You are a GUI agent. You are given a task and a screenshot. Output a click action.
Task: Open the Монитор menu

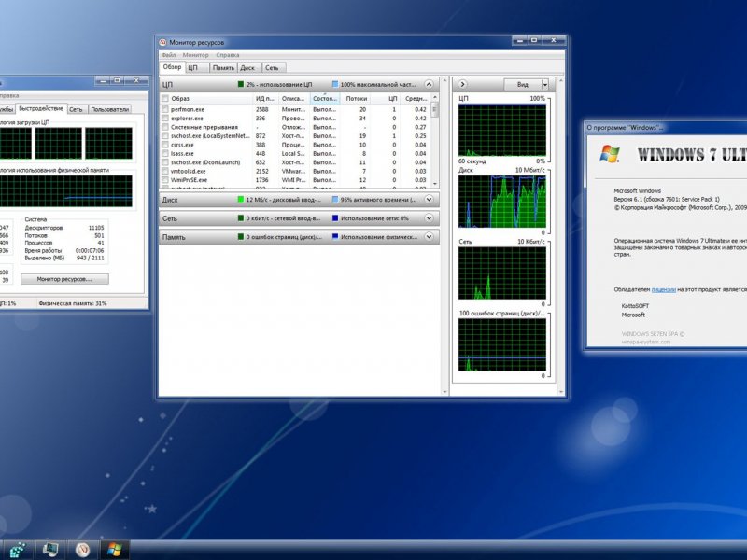(x=195, y=55)
